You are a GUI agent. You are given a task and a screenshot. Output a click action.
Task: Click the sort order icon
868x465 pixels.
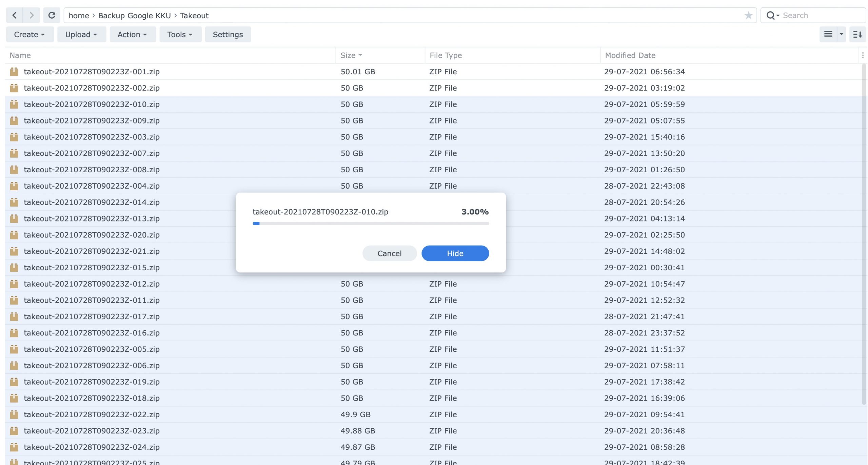click(x=857, y=34)
